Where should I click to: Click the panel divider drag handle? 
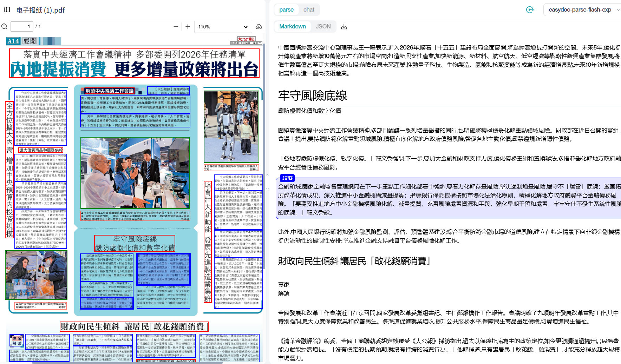(267, 182)
